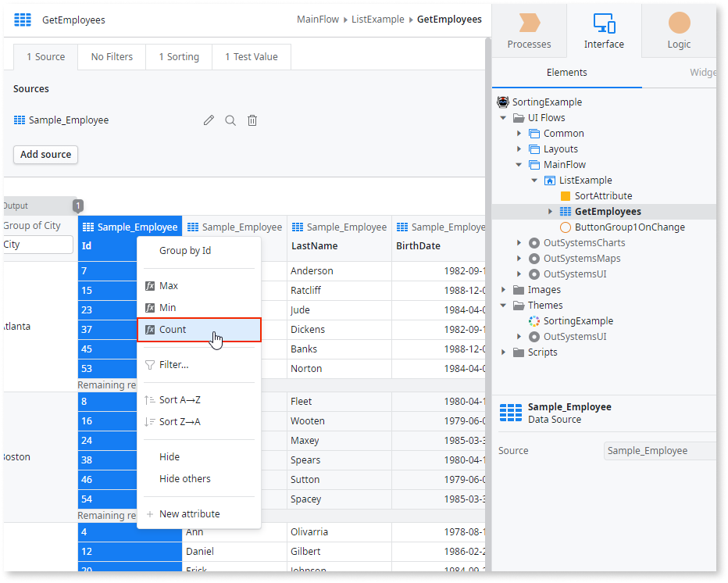
Task: Click the Source field showing Sample_Employee
Action: [x=660, y=450]
